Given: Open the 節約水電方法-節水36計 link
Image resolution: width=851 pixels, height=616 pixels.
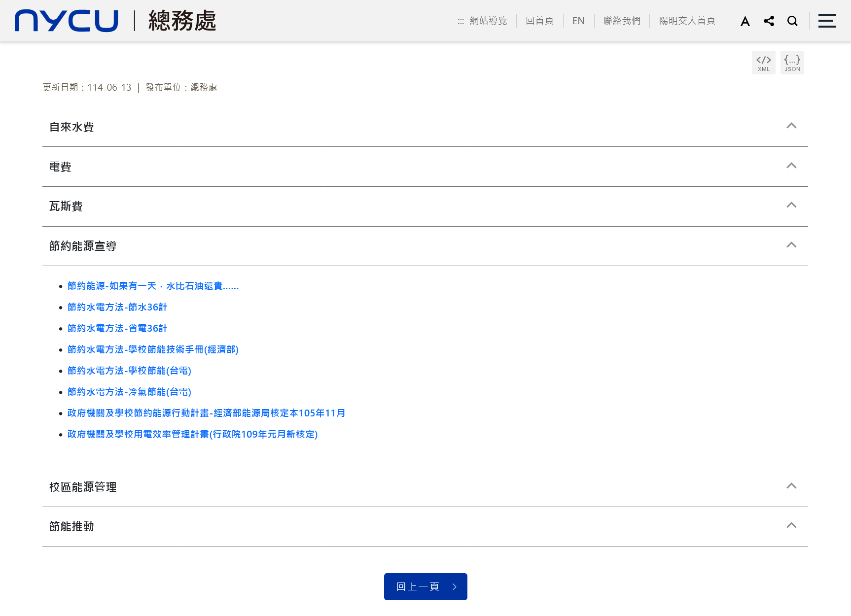Looking at the screenshot, I should point(117,307).
